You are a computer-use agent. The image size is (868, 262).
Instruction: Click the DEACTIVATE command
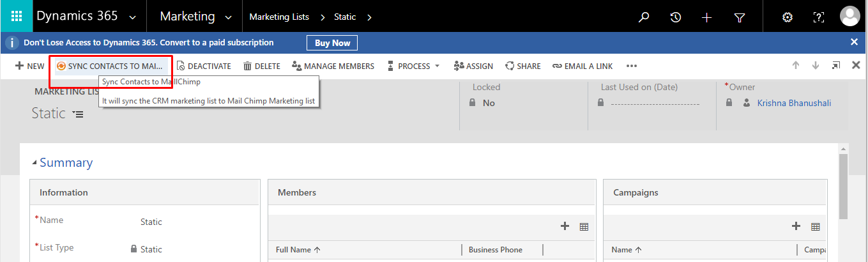tap(204, 66)
